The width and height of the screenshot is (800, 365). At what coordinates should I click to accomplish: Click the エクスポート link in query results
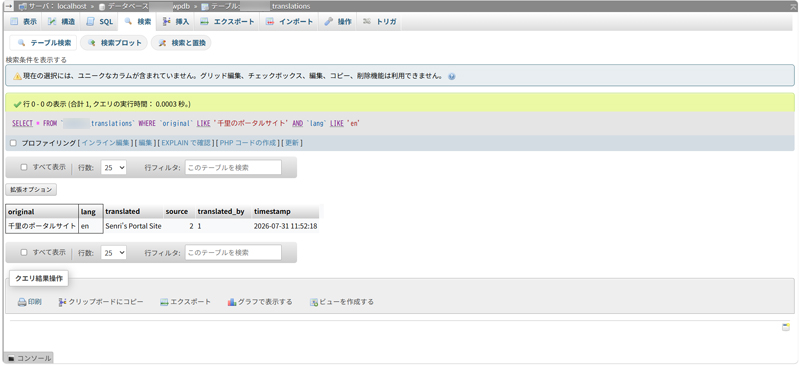point(186,302)
